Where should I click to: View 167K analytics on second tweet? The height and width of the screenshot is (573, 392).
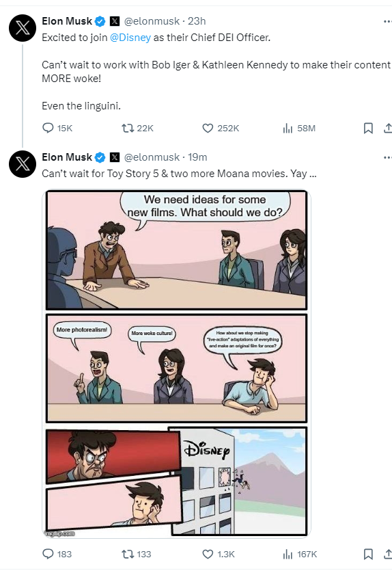pos(300,554)
